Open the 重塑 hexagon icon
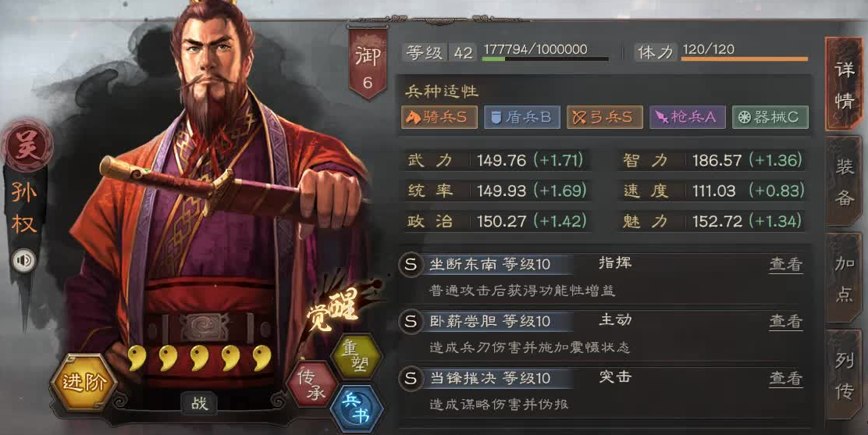 [356, 356]
